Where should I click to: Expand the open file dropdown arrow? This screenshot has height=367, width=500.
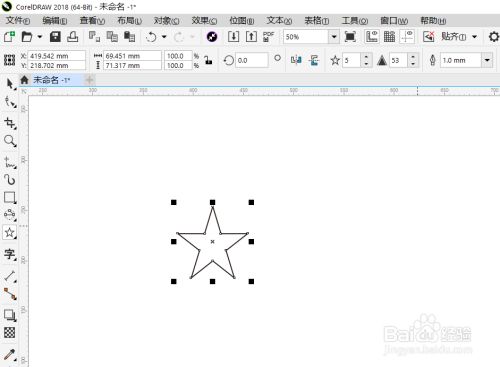(40, 36)
